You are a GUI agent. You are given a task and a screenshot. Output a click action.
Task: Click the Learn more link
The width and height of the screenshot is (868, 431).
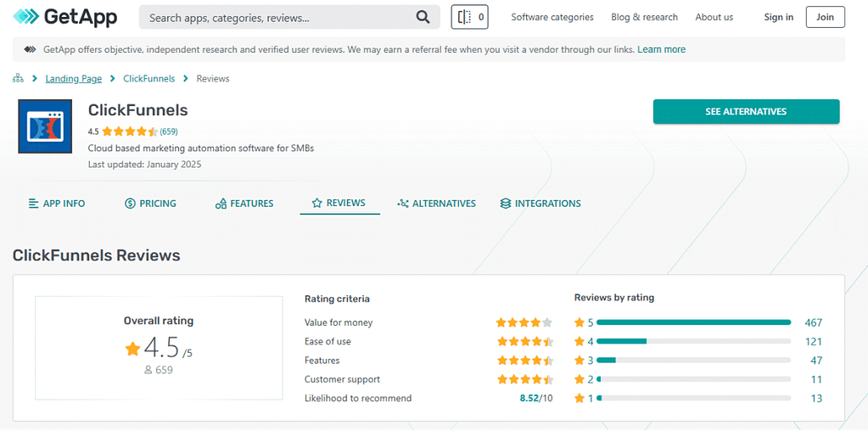(x=662, y=49)
